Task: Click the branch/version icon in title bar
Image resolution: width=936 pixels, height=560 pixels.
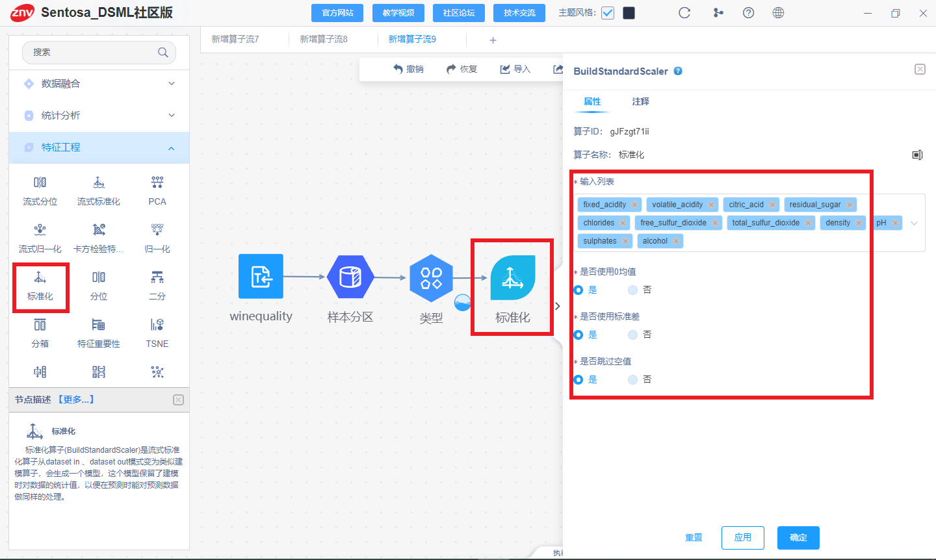Action: click(718, 13)
